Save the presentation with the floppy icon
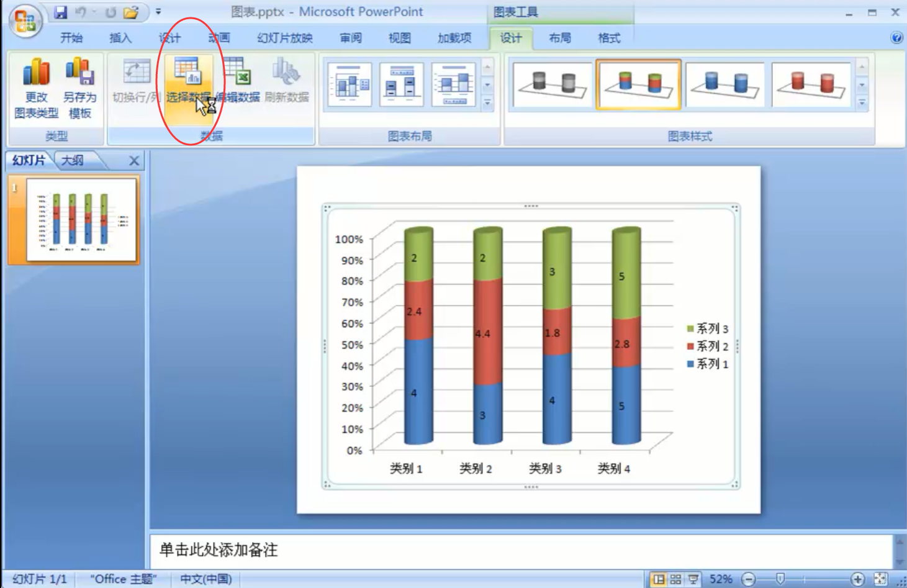907x588 pixels. (x=60, y=12)
